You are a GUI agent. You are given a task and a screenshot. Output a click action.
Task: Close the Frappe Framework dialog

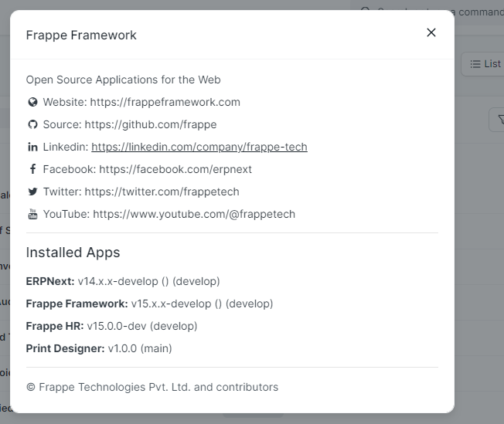(x=431, y=32)
